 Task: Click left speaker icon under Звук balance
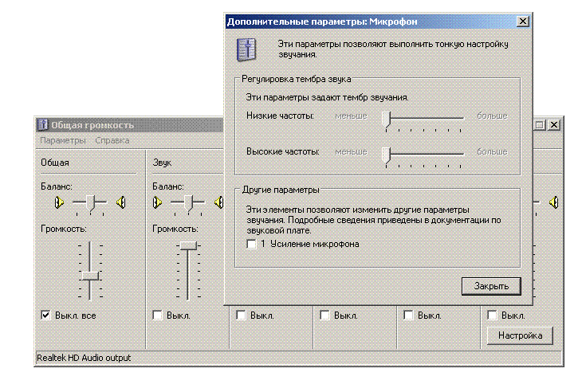click(x=158, y=202)
